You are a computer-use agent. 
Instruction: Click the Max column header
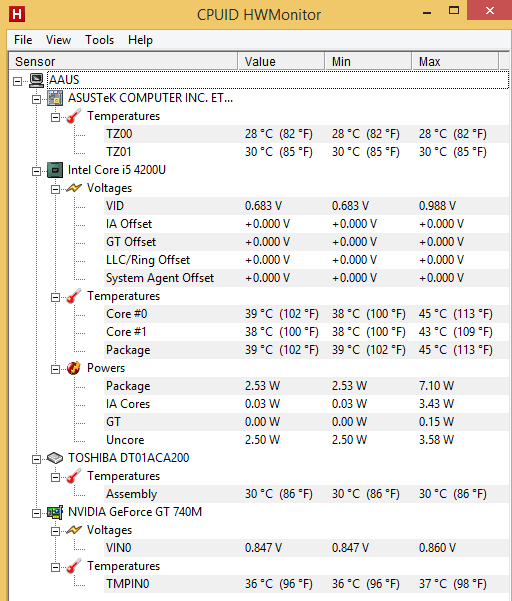456,61
